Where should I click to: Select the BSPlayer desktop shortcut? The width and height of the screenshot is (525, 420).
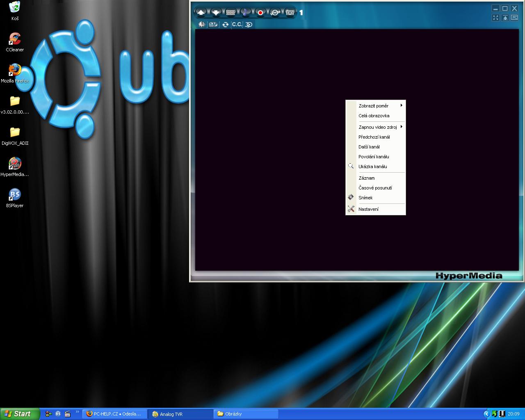15,198
